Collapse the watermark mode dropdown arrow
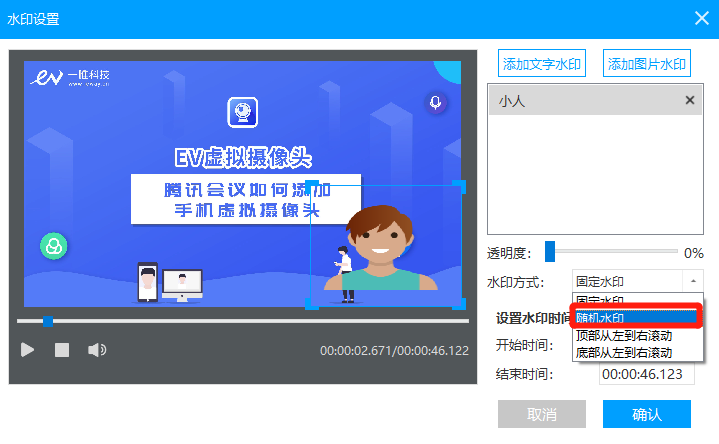This screenshot has width=719, height=444. (693, 281)
